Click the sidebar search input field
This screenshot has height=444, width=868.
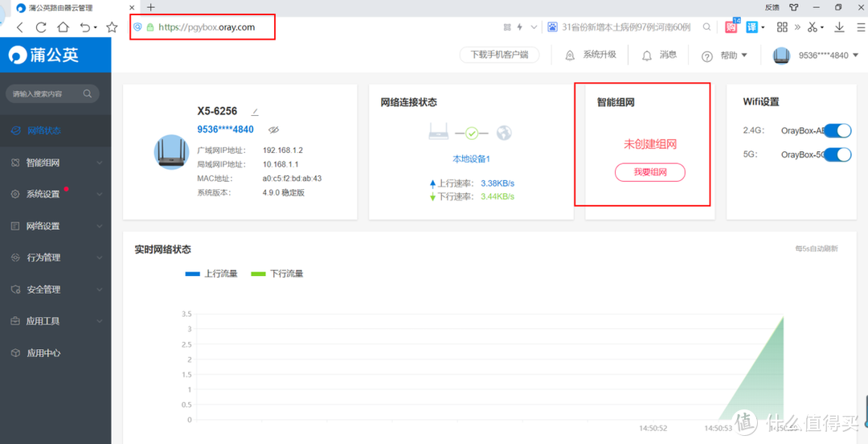[x=52, y=93]
